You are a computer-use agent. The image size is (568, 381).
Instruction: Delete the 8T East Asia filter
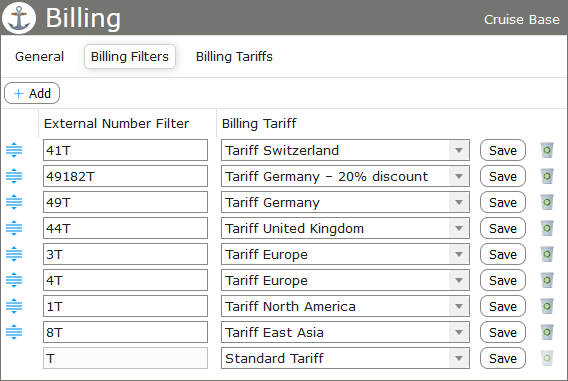tap(547, 332)
